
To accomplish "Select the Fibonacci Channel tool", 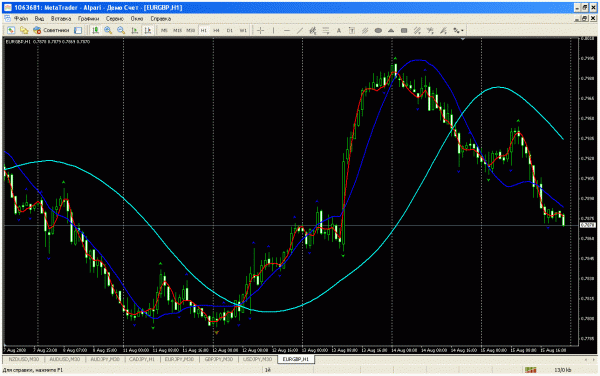I will click(417, 30).
